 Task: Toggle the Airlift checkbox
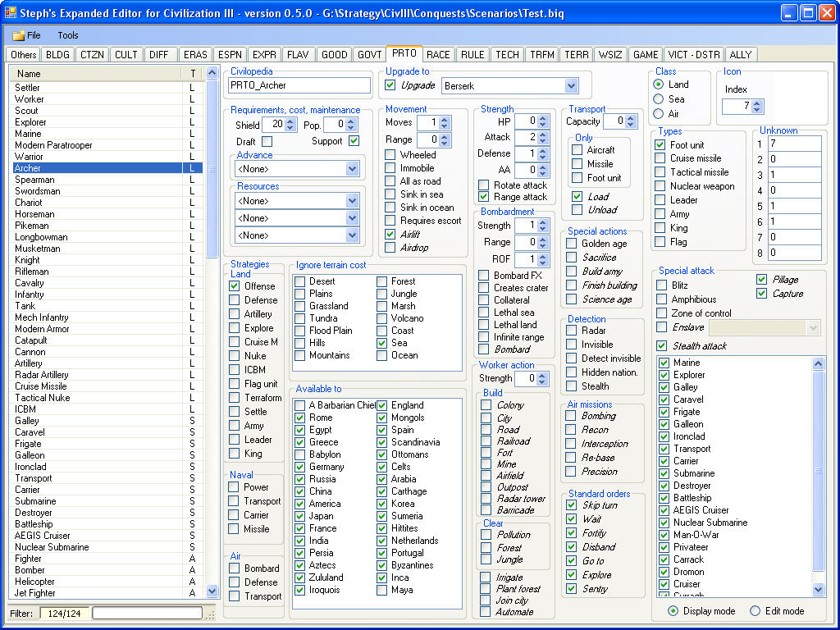(x=390, y=234)
